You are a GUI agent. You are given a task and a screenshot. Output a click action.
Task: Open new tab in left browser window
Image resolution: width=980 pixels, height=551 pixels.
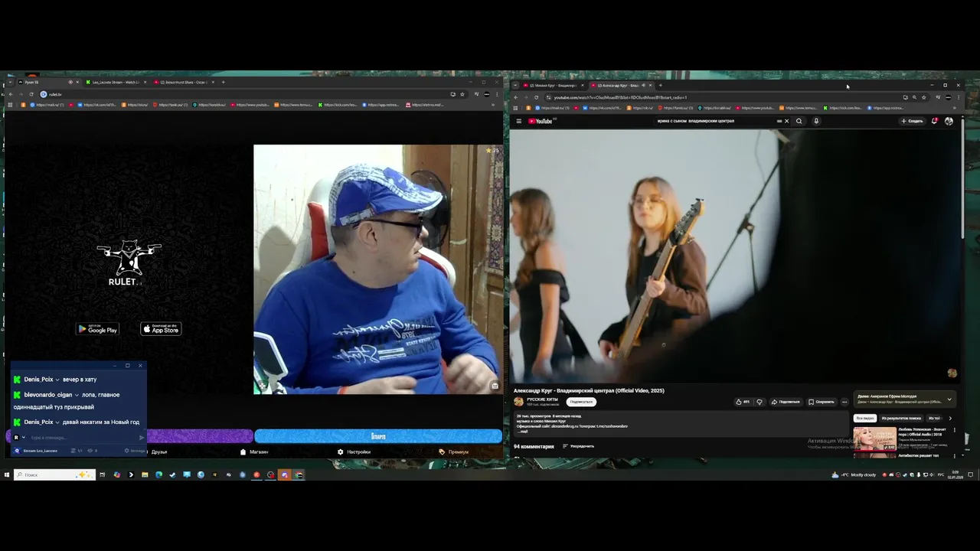point(223,82)
